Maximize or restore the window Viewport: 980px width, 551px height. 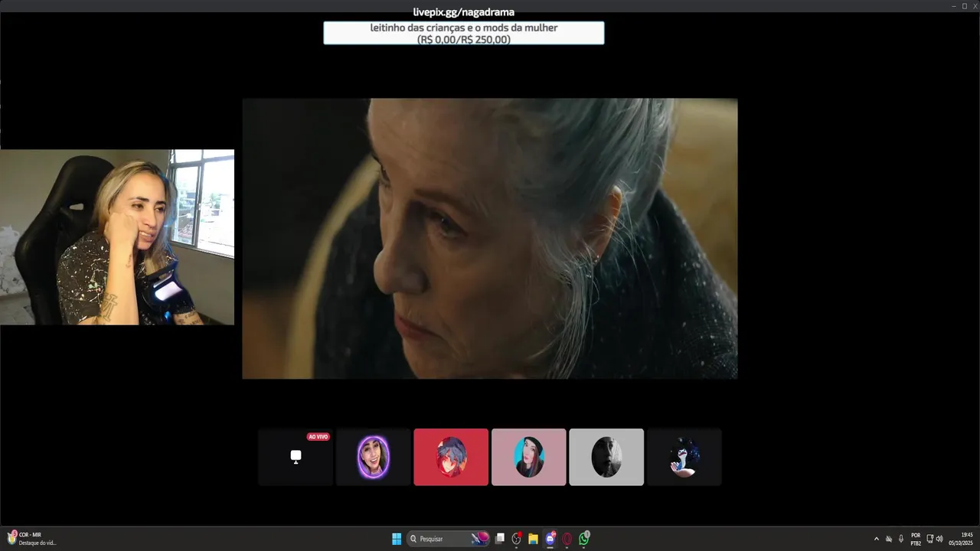[x=965, y=6]
